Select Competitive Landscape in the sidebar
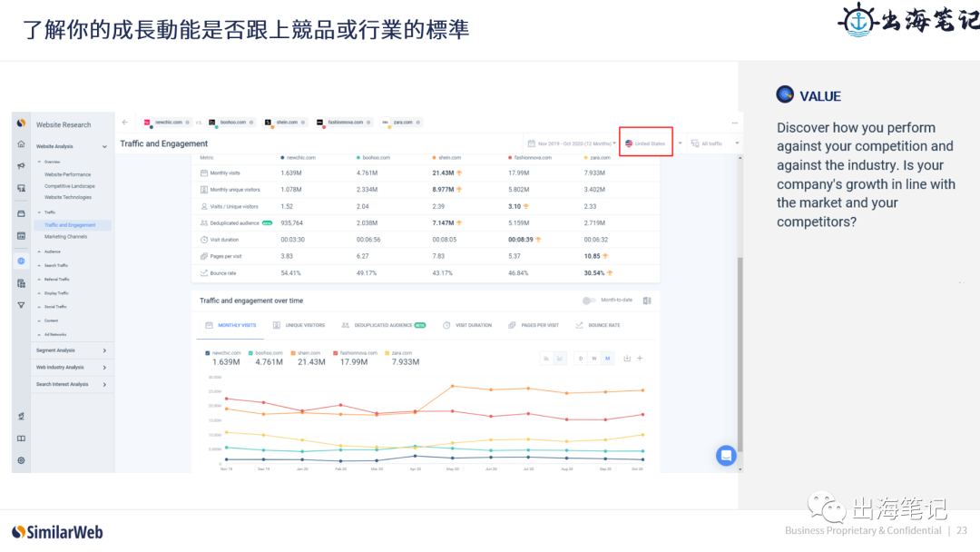 point(72,184)
